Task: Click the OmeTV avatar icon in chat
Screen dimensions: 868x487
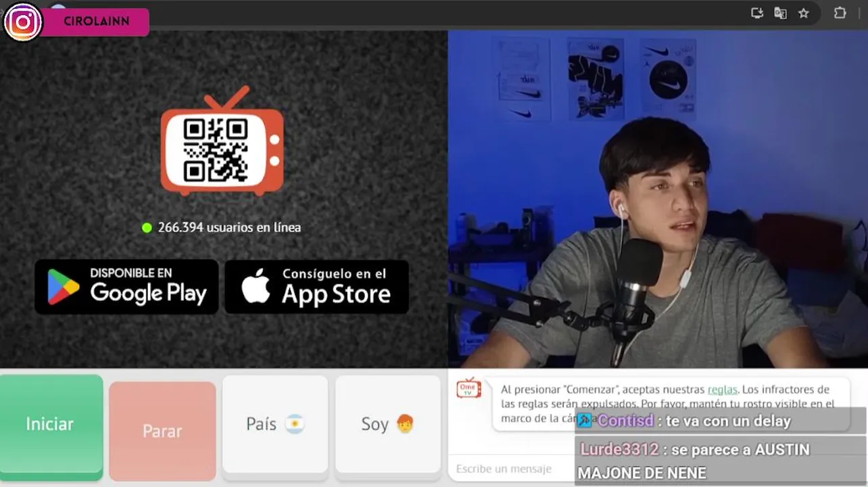Action: pos(468,388)
